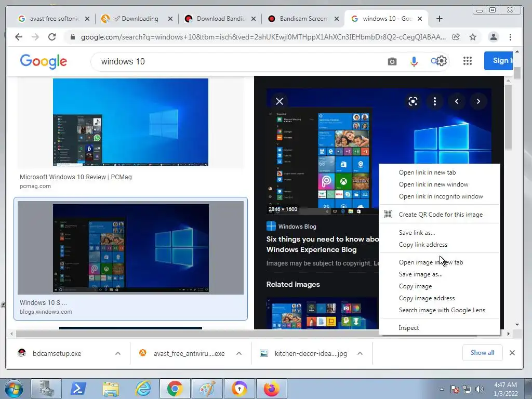Select Save image as...
This screenshot has height=399, width=532.
440,274
